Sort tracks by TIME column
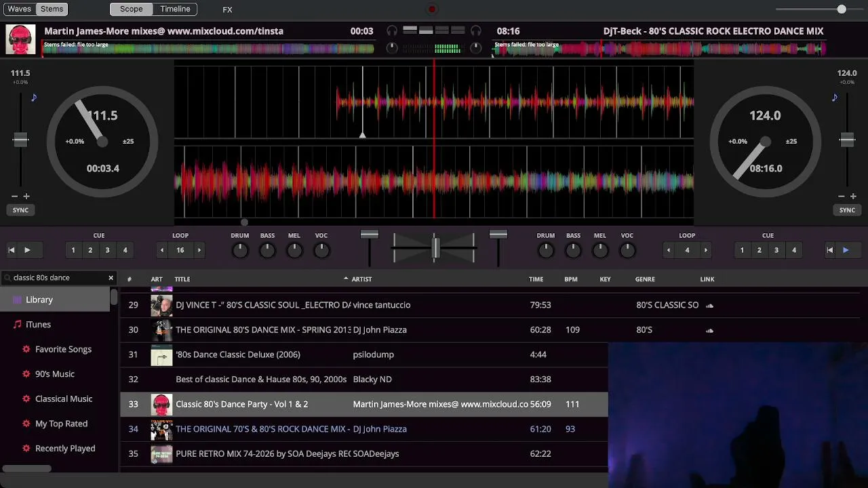Screen dimensions: 868x488 tap(536, 279)
